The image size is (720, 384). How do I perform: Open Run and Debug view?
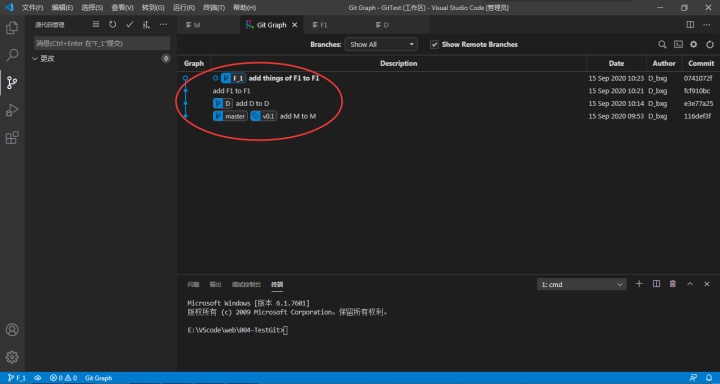click(12, 110)
